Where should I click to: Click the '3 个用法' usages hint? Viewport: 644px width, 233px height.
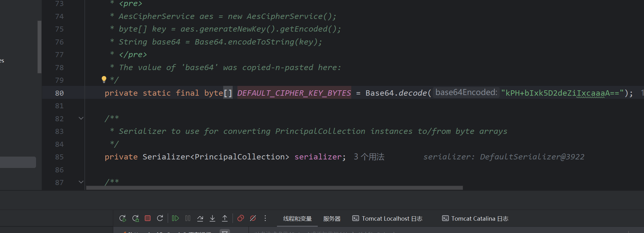369,157
